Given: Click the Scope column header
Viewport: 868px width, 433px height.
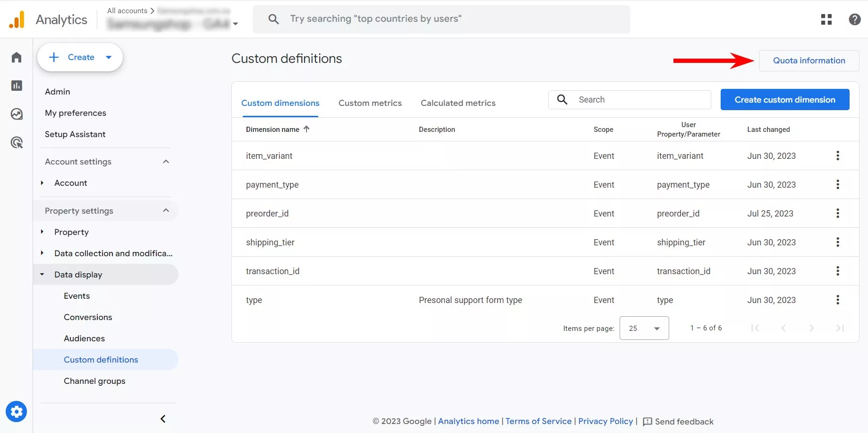Looking at the screenshot, I should 603,130.
